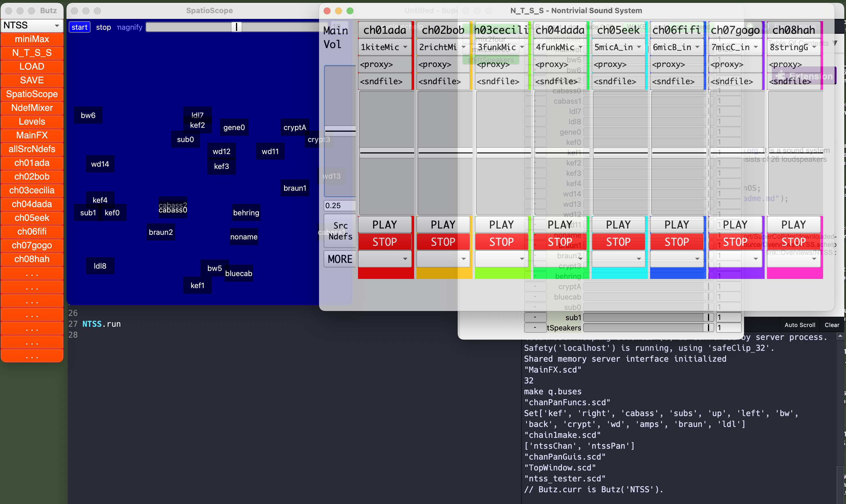
Task: Toggle the minus button beside sub1
Action: point(535,317)
